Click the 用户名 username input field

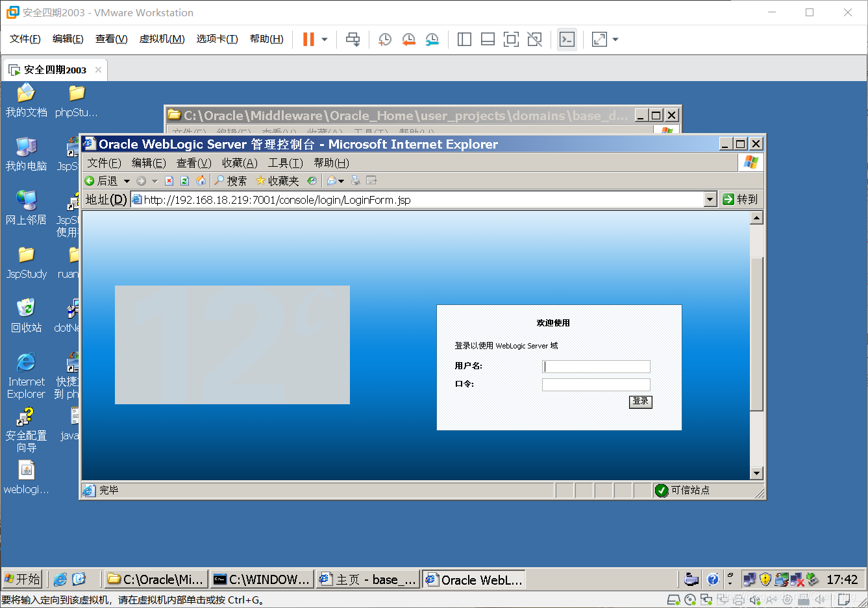596,367
